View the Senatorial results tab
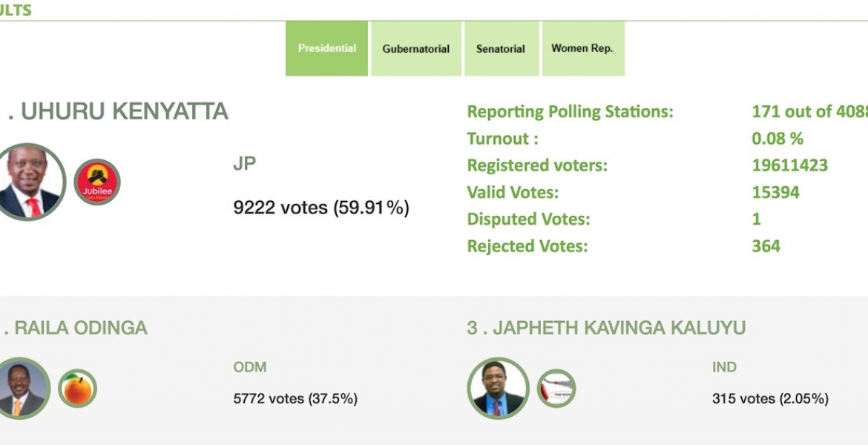Image resolution: width=868 pixels, height=445 pixels. click(x=502, y=47)
